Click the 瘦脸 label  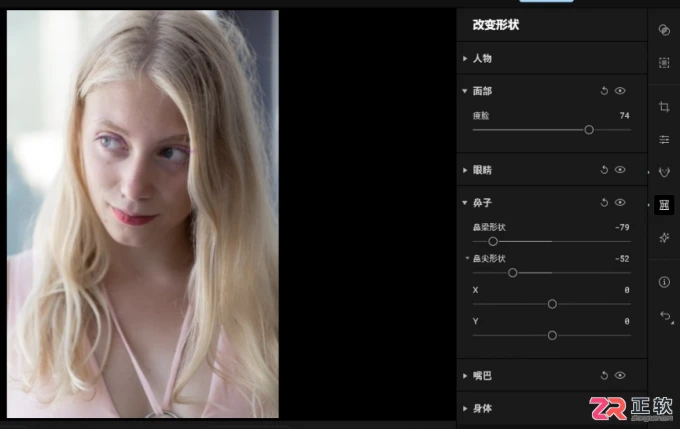coord(481,115)
